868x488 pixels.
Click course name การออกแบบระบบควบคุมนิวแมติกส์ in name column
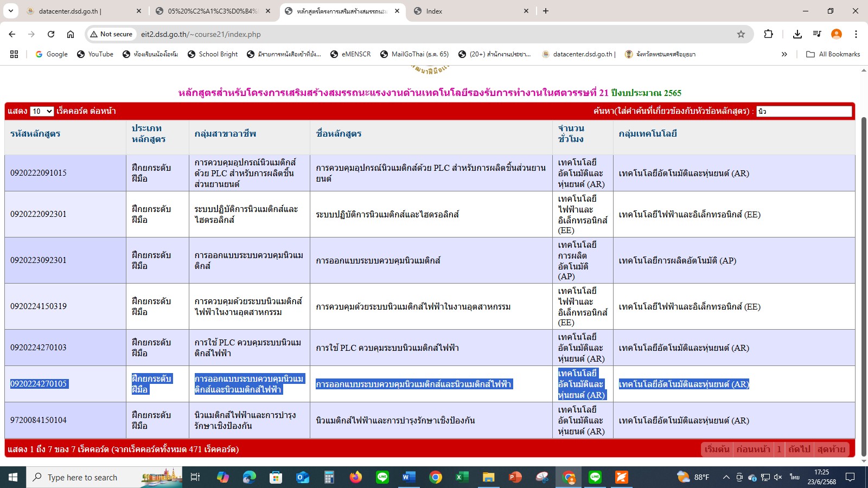(x=378, y=261)
